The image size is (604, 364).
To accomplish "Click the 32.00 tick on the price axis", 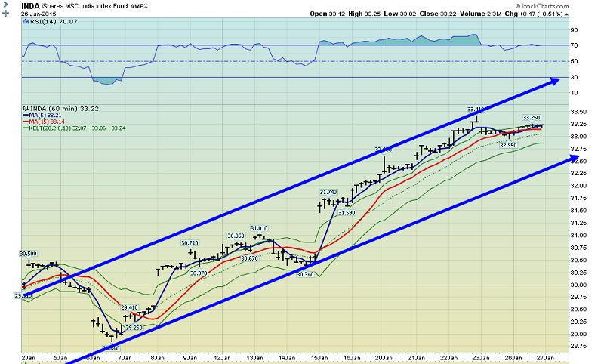I will click(x=578, y=186).
